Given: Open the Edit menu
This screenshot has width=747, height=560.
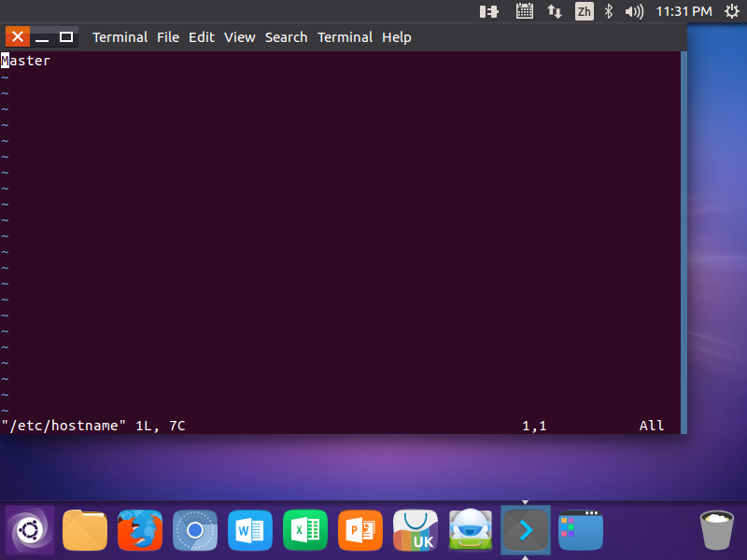Looking at the screenshot, I should tap(202, 37).
